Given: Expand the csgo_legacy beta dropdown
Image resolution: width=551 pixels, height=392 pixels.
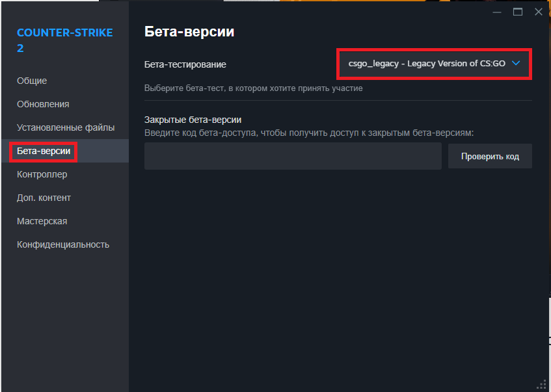Looking at the screenshot, I should coord(434,64).
